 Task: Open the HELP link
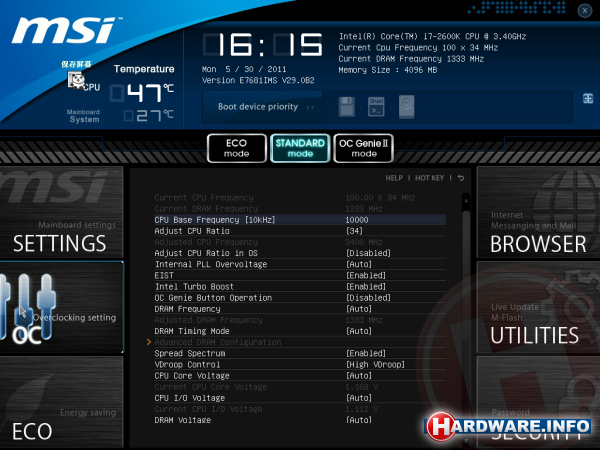[x=394, y=178]
